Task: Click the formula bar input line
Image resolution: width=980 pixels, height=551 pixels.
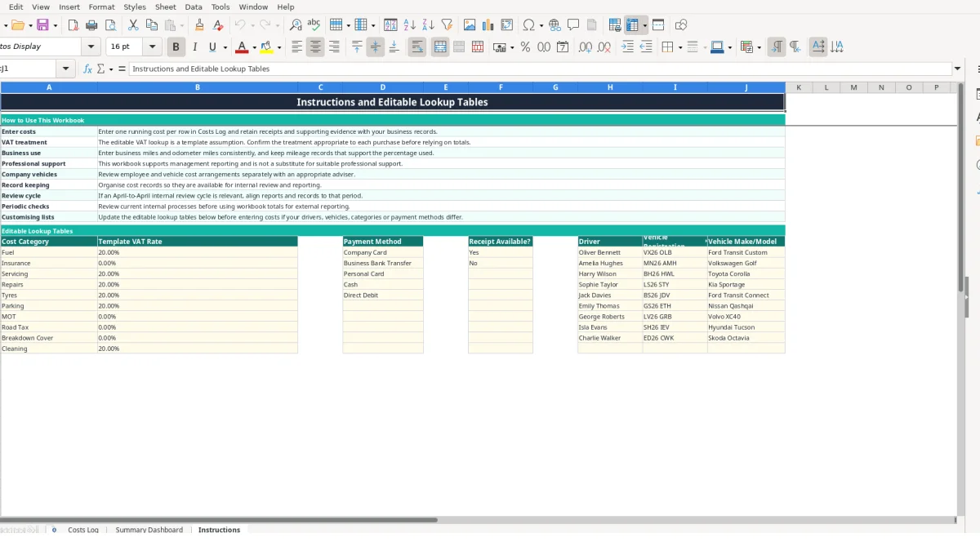Action: click(x=539, y=69)
